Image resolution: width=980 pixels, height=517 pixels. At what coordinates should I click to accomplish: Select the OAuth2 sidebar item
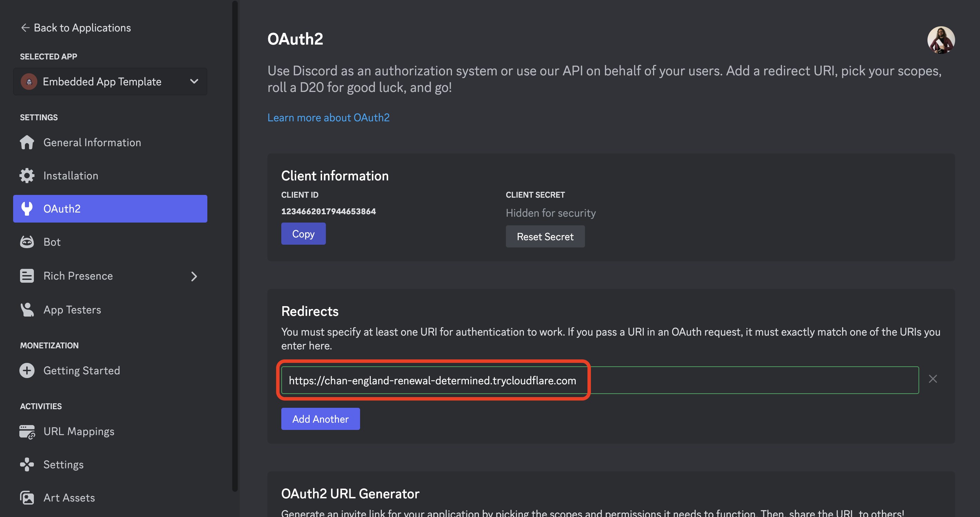pos(110,209)
